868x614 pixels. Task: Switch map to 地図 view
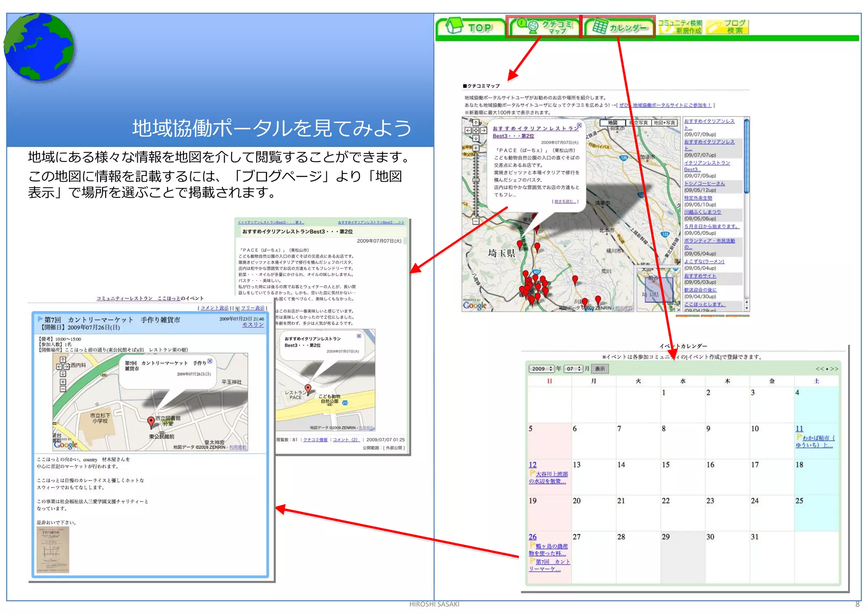pos(612,123)
